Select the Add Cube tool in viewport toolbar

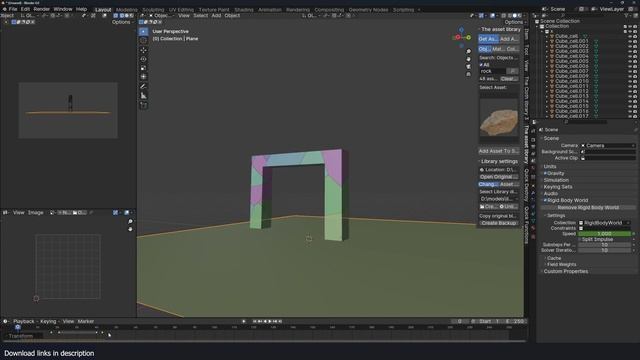tap(143, 105)
